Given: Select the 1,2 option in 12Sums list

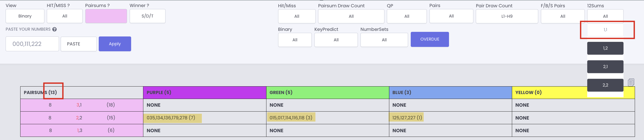Looking at the screenshot, I should coord(605,48).
